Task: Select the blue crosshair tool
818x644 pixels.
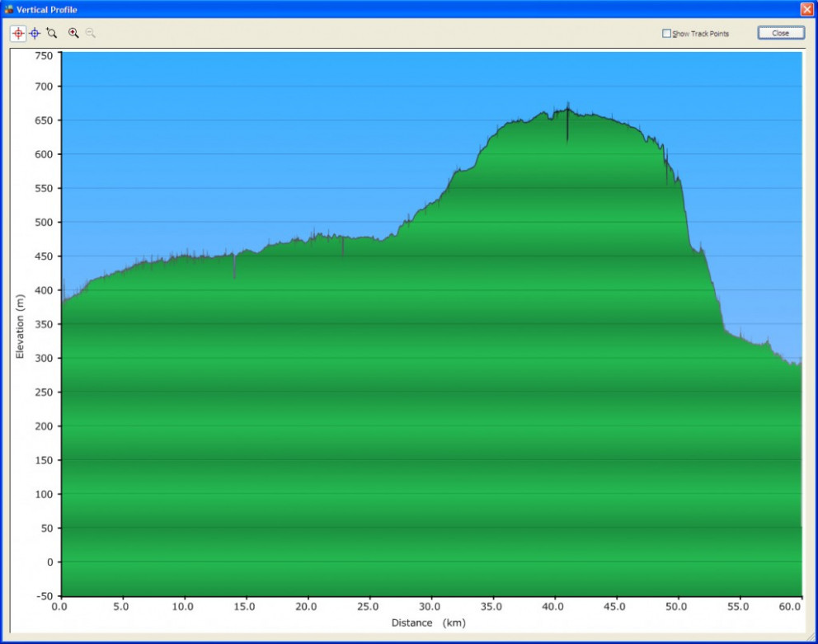Action: click(35, 33)
